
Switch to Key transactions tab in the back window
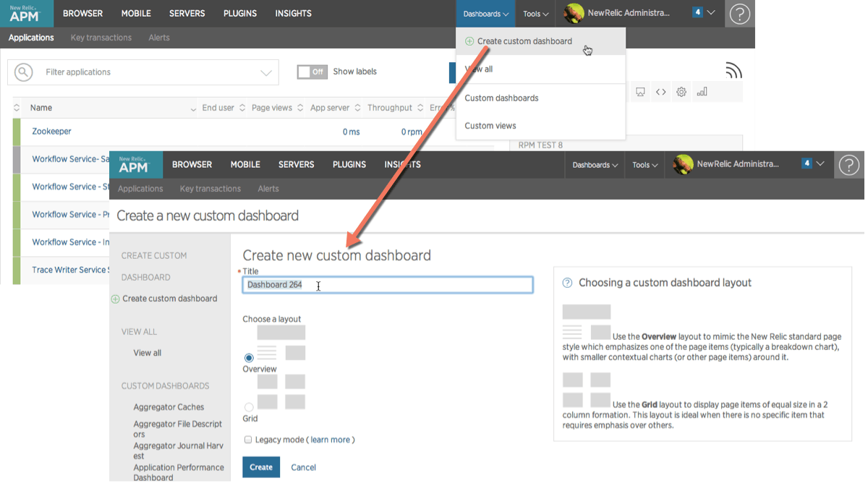[x=101, y=38]
